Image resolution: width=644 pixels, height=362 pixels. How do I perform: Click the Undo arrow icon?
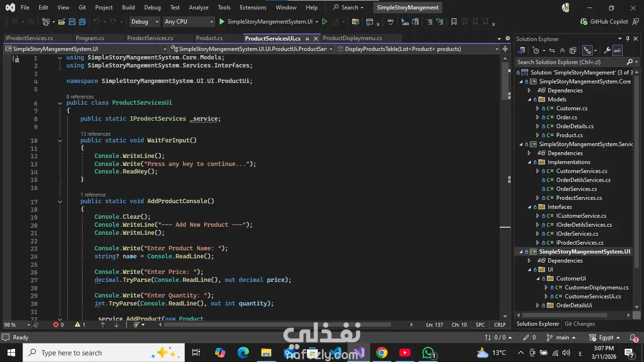pos(97,22)
